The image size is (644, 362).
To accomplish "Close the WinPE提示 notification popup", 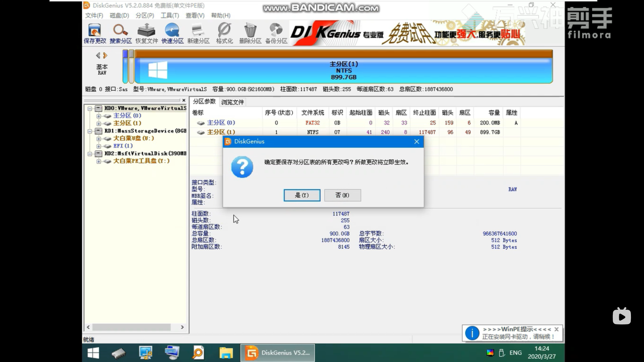I will [556, 329].
